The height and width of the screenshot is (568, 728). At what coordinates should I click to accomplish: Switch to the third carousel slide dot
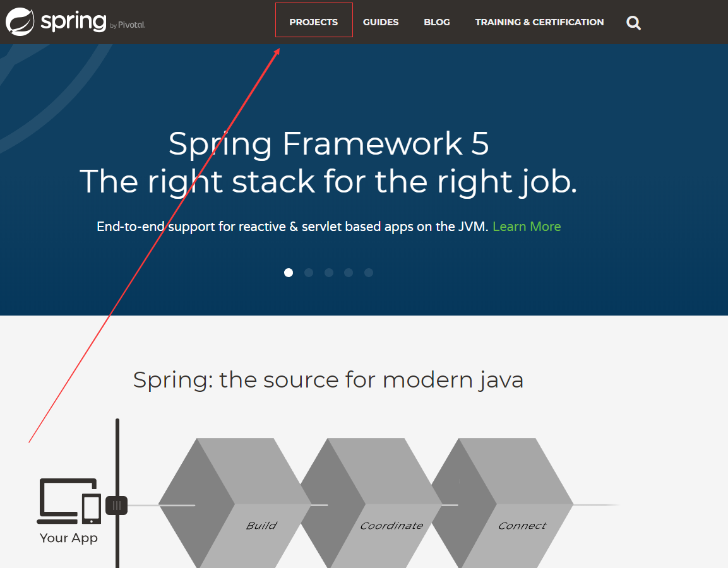pyautogui.click(x=328, y=273)
